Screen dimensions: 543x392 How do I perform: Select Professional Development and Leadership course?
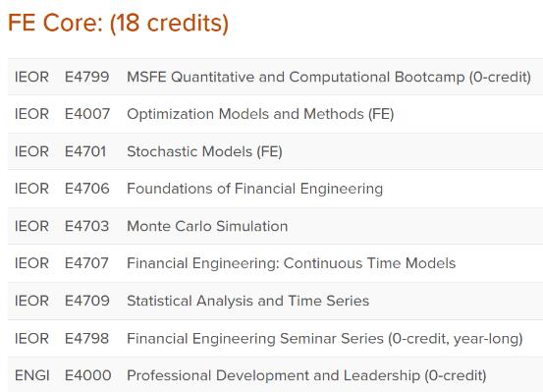coord(306,375)
